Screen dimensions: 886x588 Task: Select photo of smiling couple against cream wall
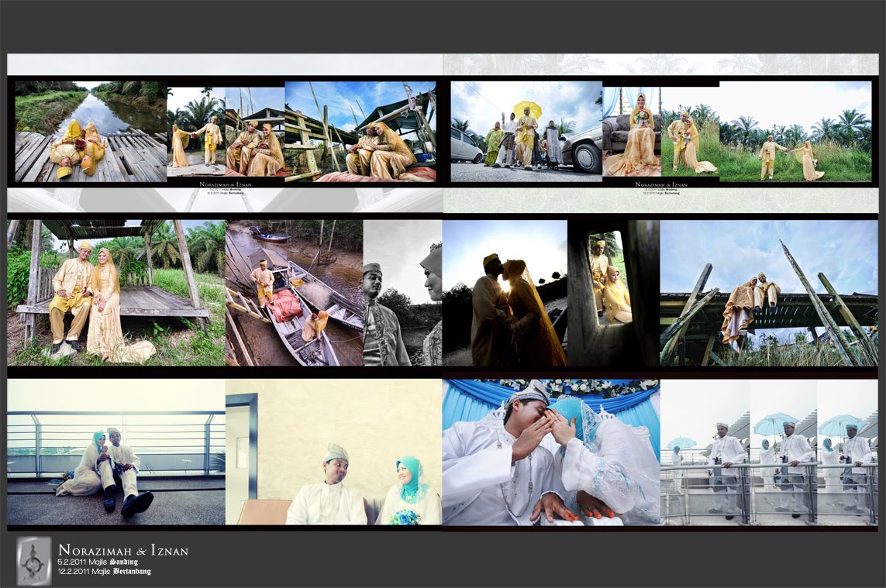[x=333, y=452]
